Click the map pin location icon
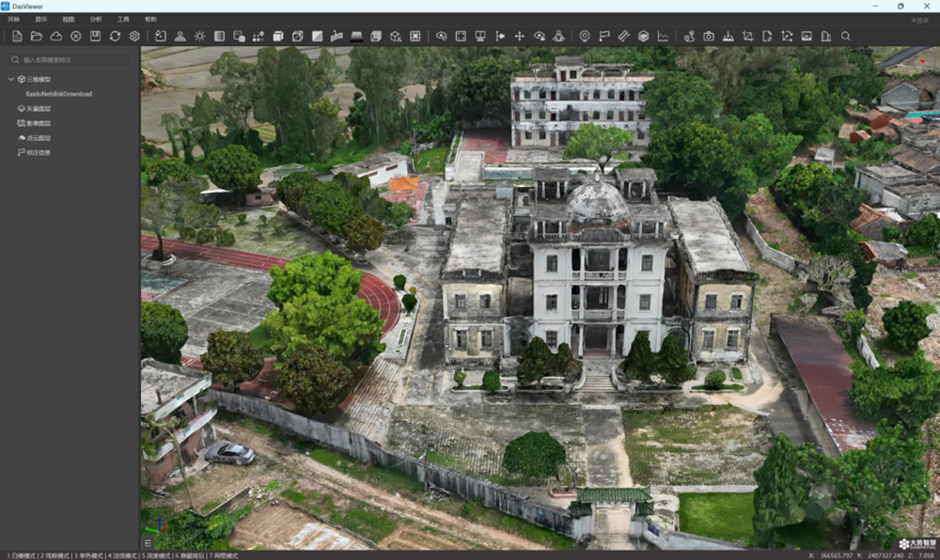 pyautogui.click(x=585, y=36)
